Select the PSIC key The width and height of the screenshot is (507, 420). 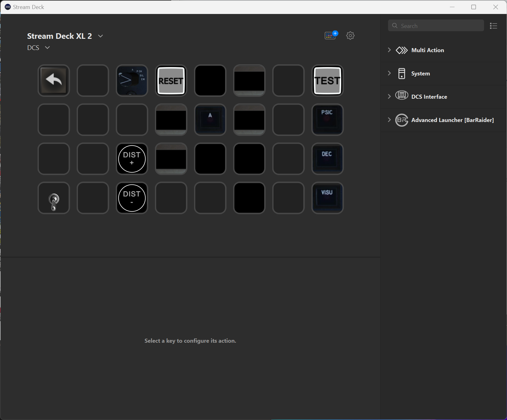327,120
